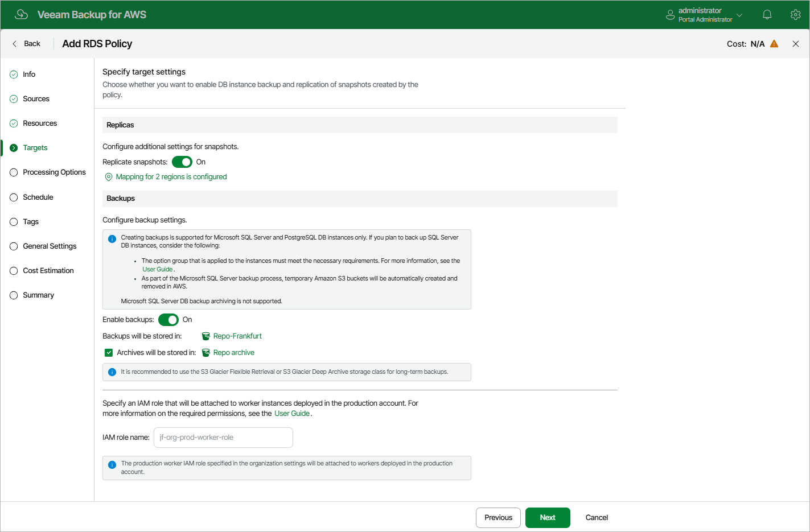Screen dimensions: 810x532
Task: Open the notifications bell
Action: pyautogui.click(x=767, y=15)
